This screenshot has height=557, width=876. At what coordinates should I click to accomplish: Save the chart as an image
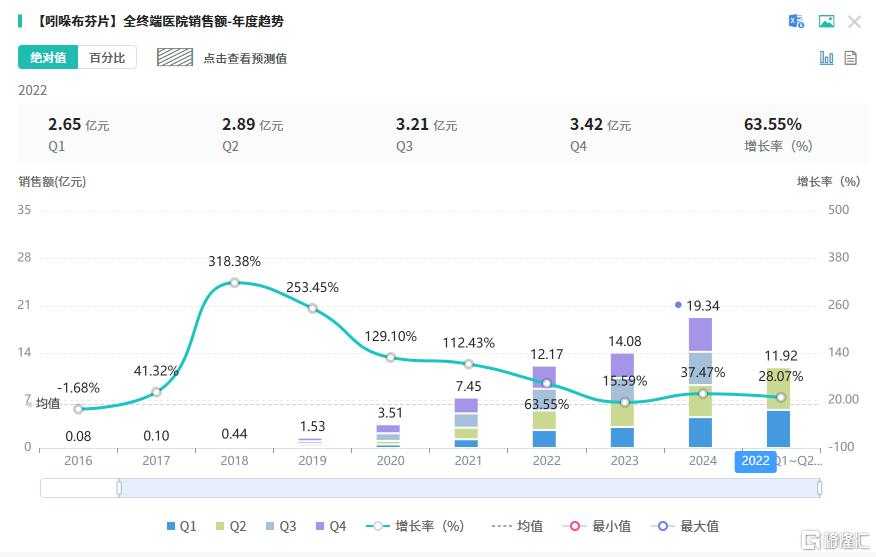tap(826, 21)
